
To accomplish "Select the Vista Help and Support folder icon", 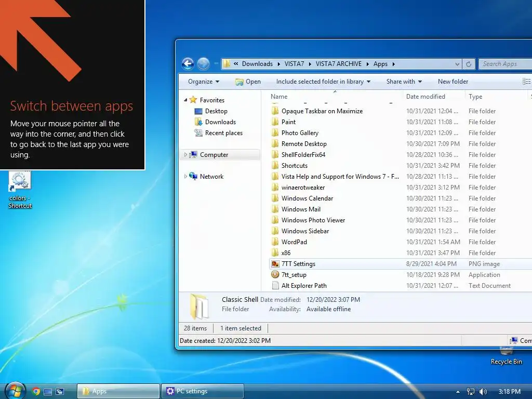I will pos(275,176).
